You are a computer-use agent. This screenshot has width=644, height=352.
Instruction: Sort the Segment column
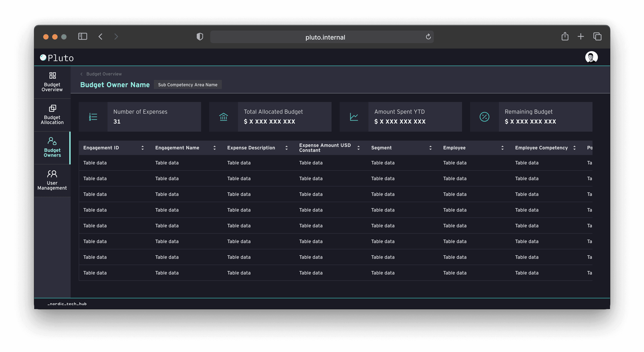[x=430, y=148]
